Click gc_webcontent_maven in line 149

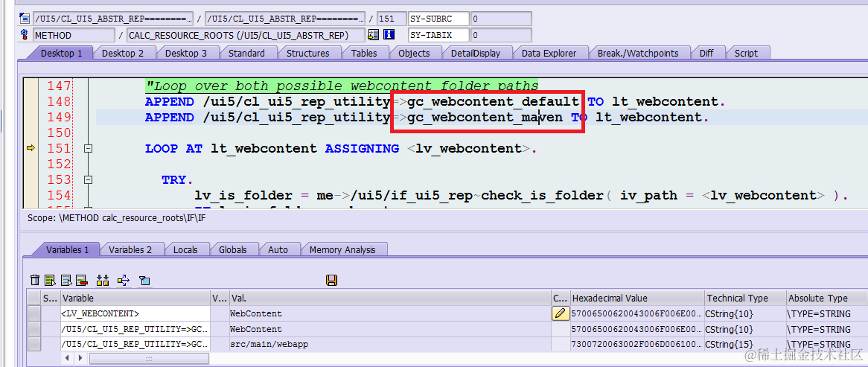[x=485, y=118]
